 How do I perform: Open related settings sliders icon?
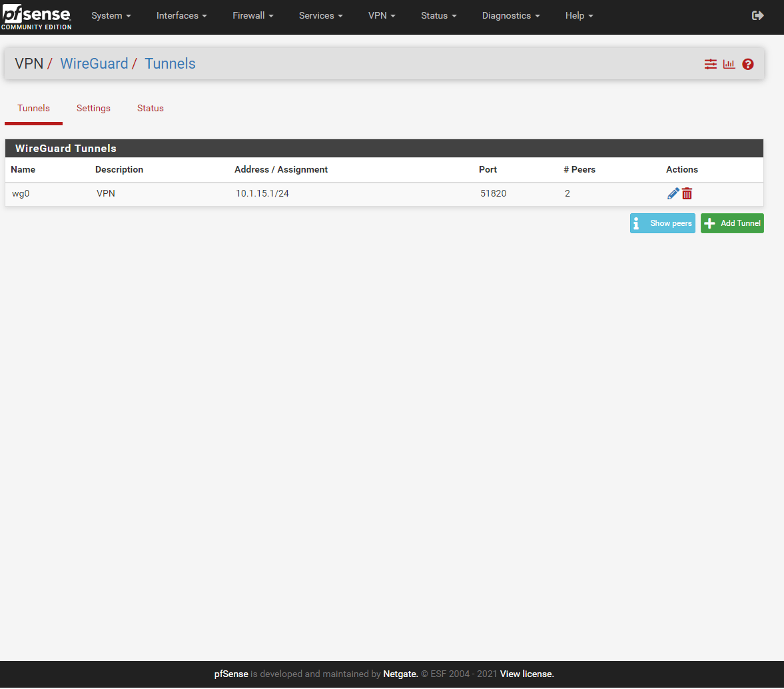click(711, 64)
